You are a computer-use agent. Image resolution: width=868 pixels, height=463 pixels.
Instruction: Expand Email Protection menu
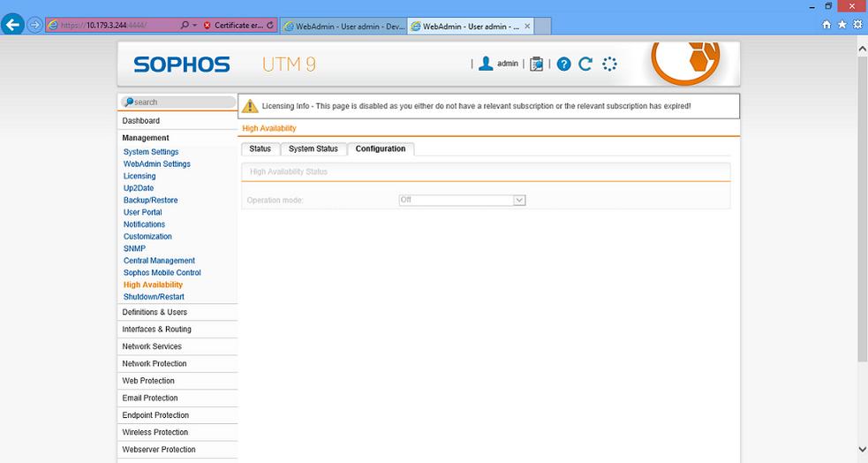click(x=177, y=398)
